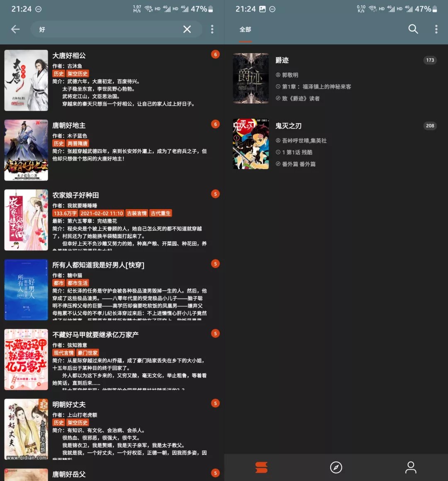Image resolution: width=448 pixels, height=481 pixels.
Task: Tap the 173 unread badge on 爵迹
Action: tap(430, 60)
